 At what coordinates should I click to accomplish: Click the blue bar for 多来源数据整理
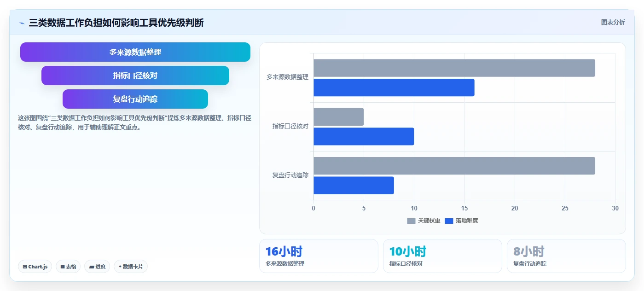(394, 87)
